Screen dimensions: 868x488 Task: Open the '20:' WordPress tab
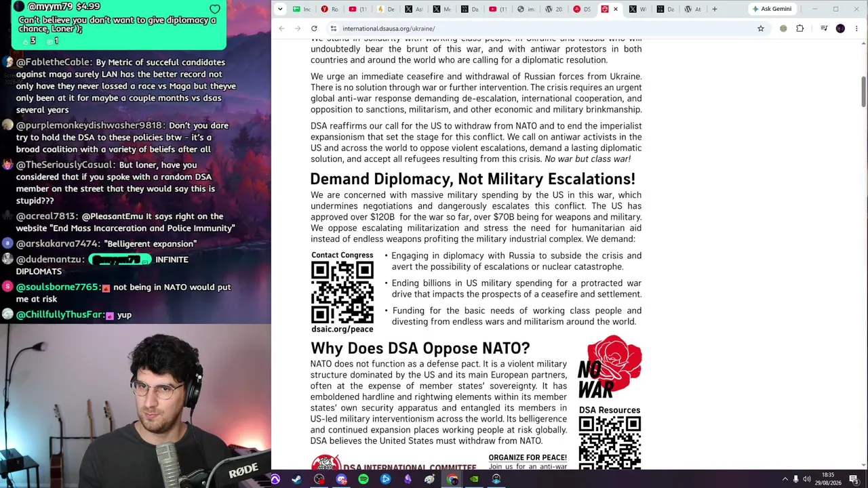point(554,9)
